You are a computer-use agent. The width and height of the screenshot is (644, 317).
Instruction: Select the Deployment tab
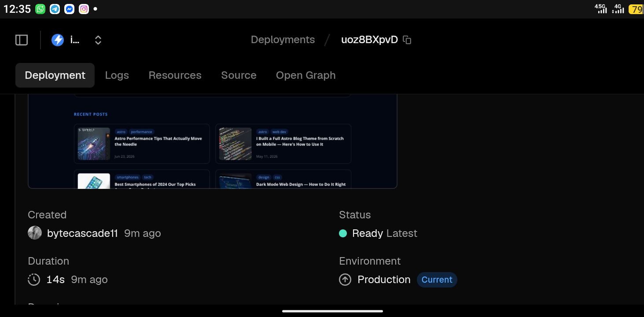[55, 75]
